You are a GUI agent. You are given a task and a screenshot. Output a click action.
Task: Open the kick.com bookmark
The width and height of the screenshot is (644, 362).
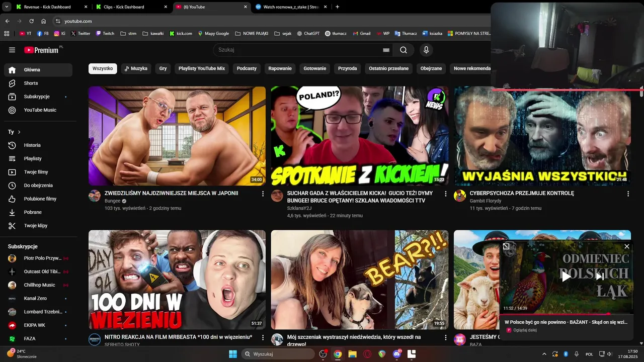pos(181,34)
